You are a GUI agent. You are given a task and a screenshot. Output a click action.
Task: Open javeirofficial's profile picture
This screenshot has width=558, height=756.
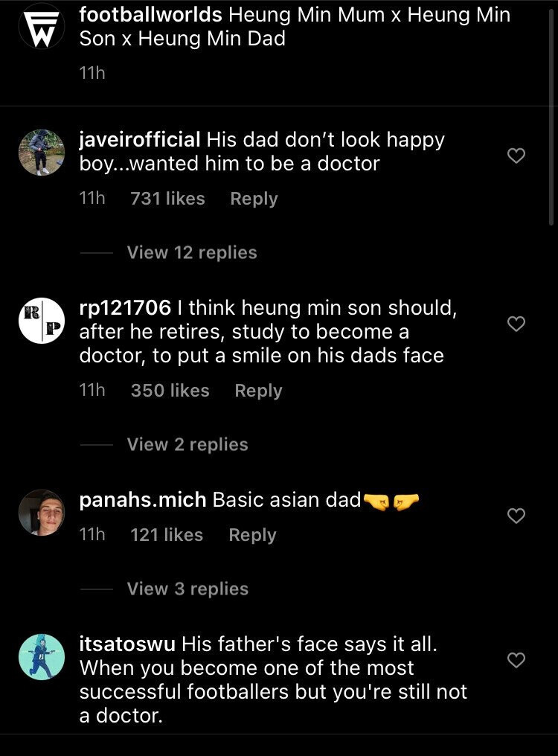42,152
